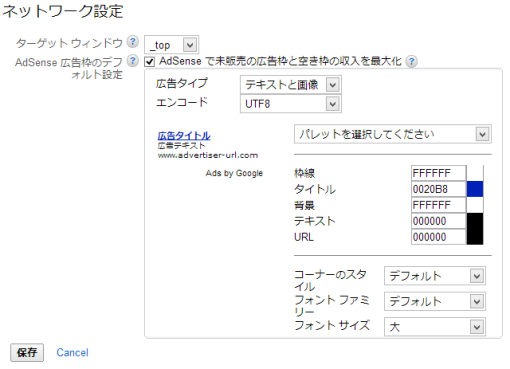
Task: Click the white 枠線 color swatch
Action: 475,173
